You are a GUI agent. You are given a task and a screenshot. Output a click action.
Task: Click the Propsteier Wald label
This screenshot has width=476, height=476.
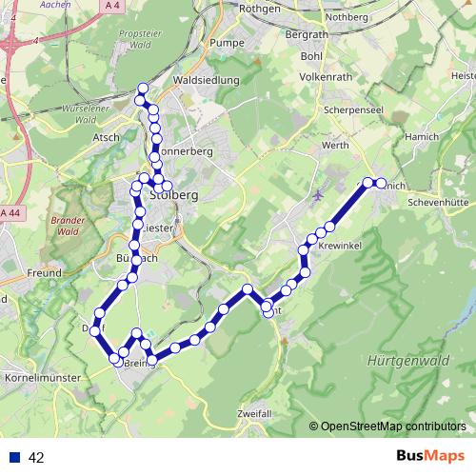(140, 39)
